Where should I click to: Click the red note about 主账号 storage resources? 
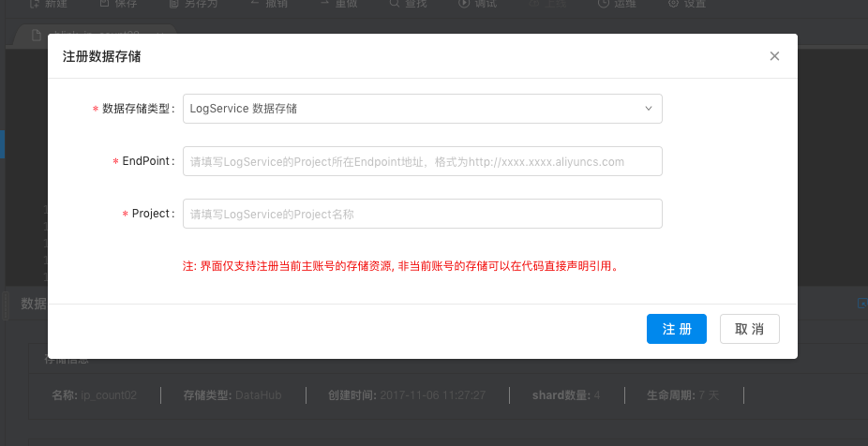click(400, 266)
